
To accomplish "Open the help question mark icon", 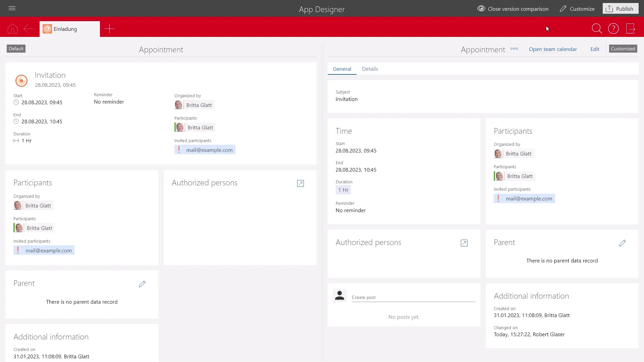I will coord(613,29).
